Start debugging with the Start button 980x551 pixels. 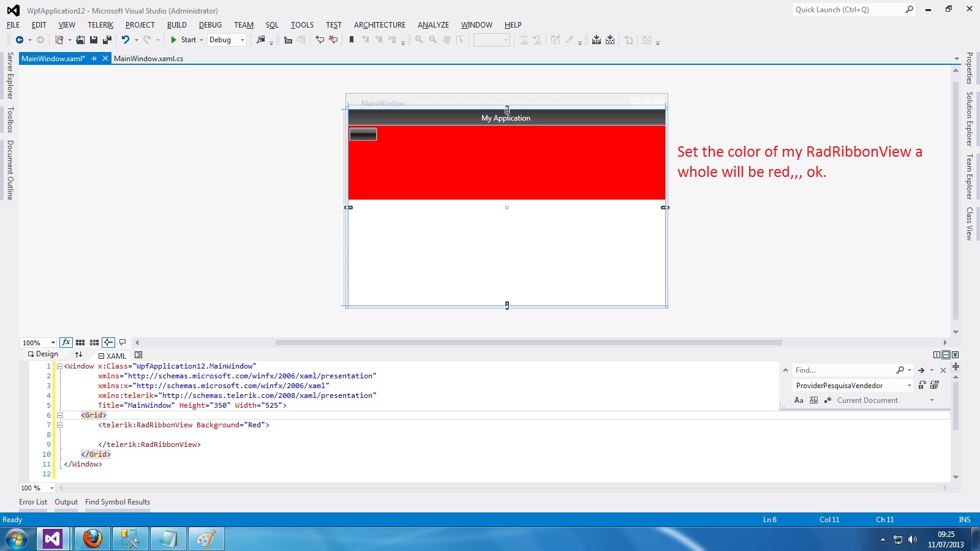[x=183, y=40]
